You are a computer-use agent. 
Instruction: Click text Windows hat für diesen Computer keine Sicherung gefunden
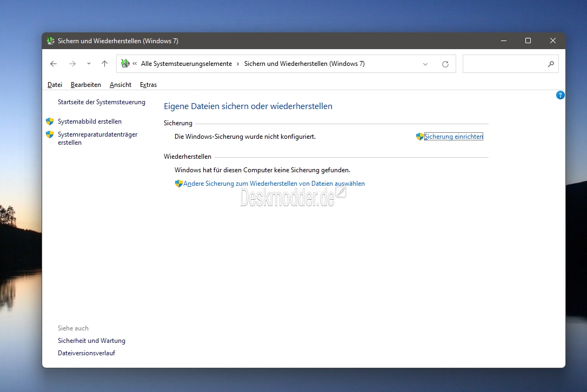(x=263, y=170)
